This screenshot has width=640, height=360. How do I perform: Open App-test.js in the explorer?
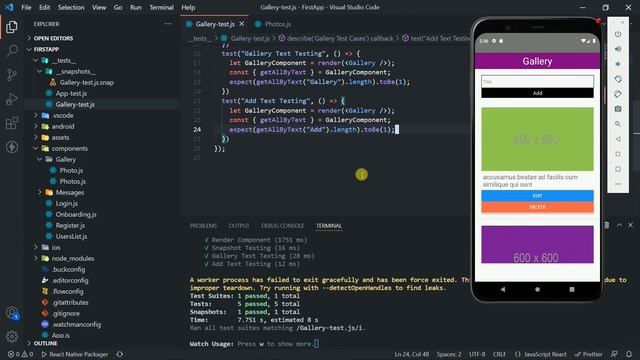[x=71, y=93]
